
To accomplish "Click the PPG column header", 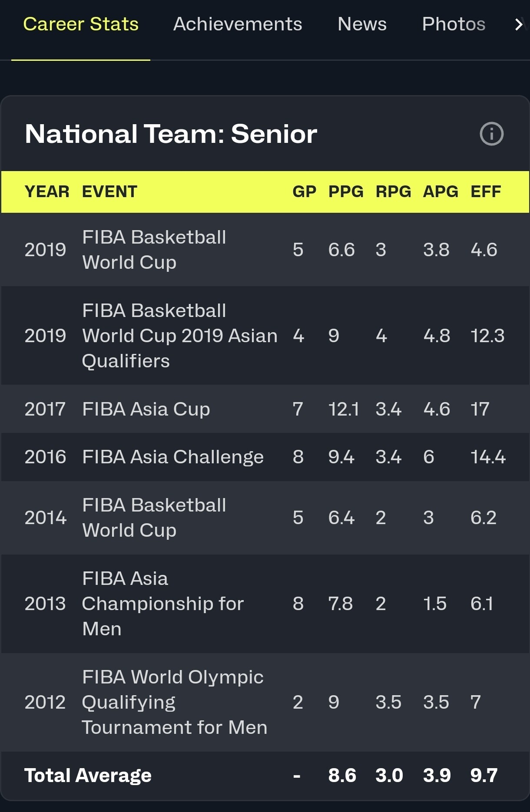I will 346,191.
